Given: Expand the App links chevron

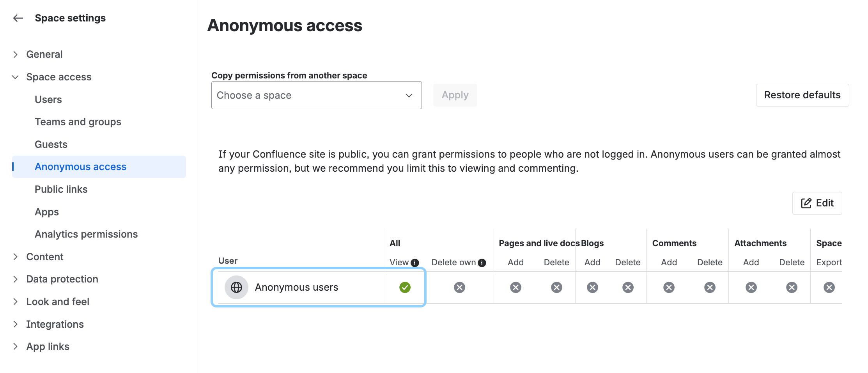Looking at the screenshot, I should click(15, 346).
